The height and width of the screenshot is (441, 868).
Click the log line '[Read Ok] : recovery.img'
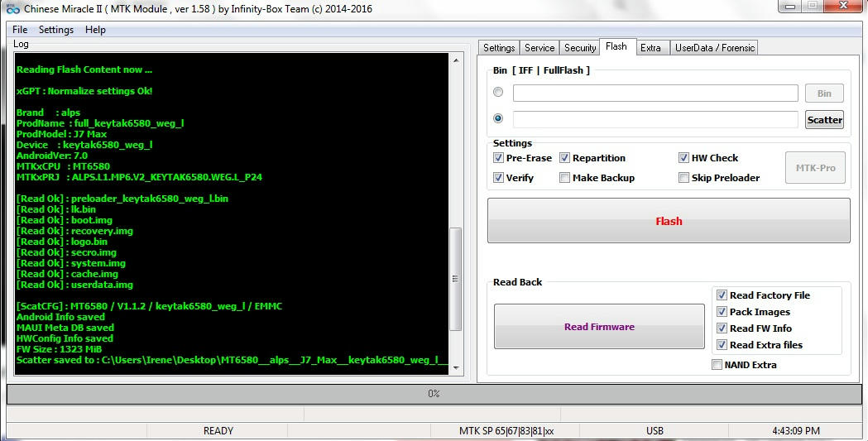[x=74, y=231]
